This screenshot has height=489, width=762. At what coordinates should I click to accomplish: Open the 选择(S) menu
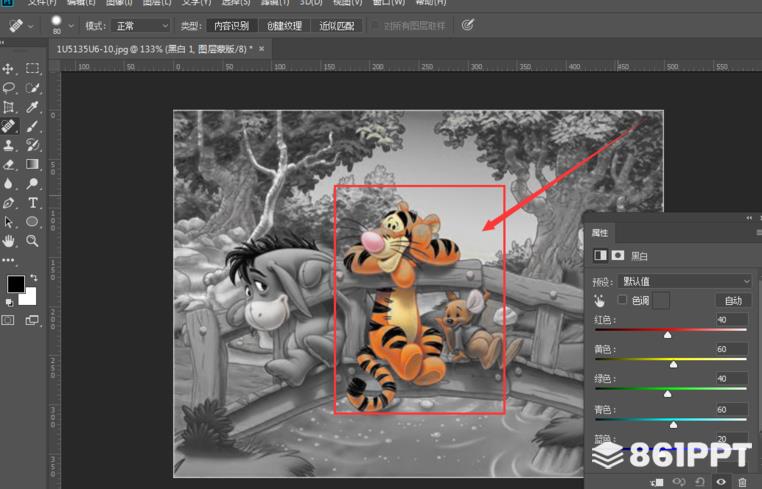pyautogui.click(x=236, y=2)
